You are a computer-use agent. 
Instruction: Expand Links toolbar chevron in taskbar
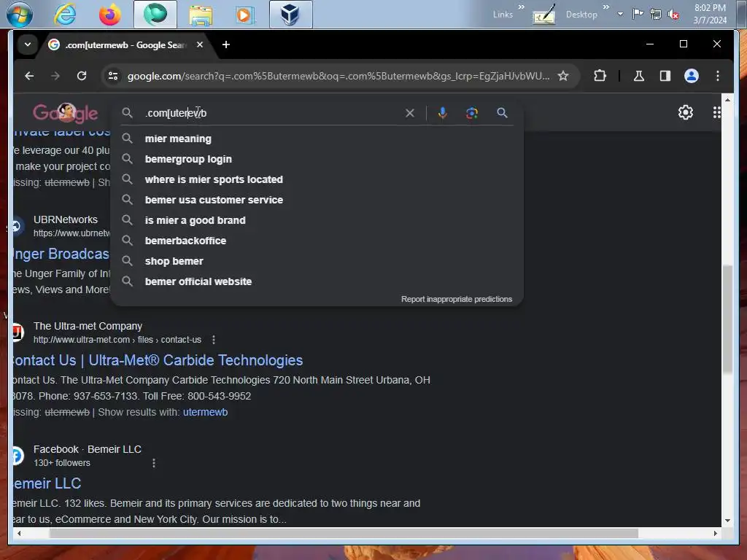(521, 7)
